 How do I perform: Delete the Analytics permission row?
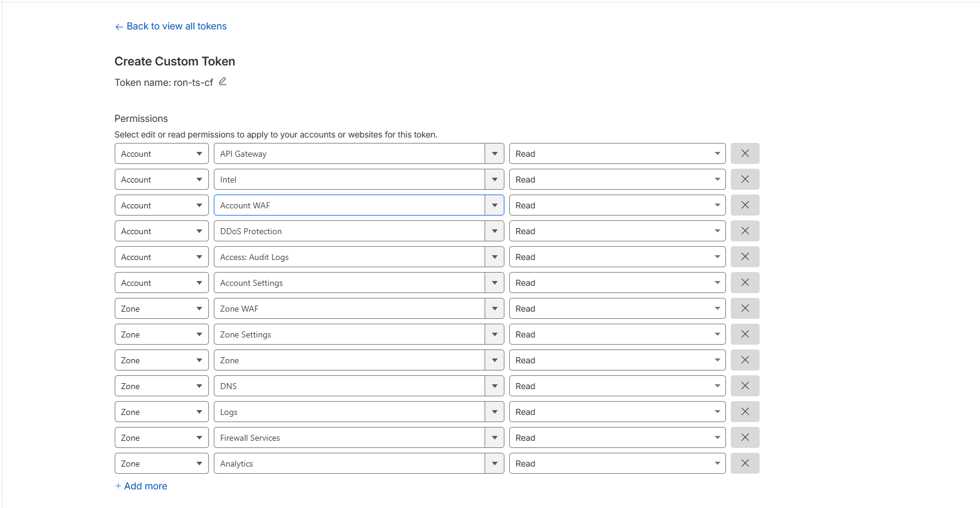click(745, 464)
